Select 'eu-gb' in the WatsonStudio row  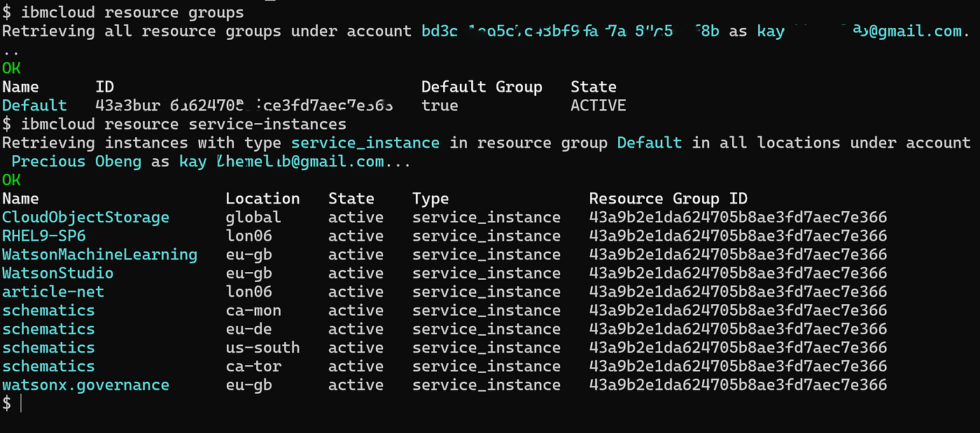tap(248, 273)
